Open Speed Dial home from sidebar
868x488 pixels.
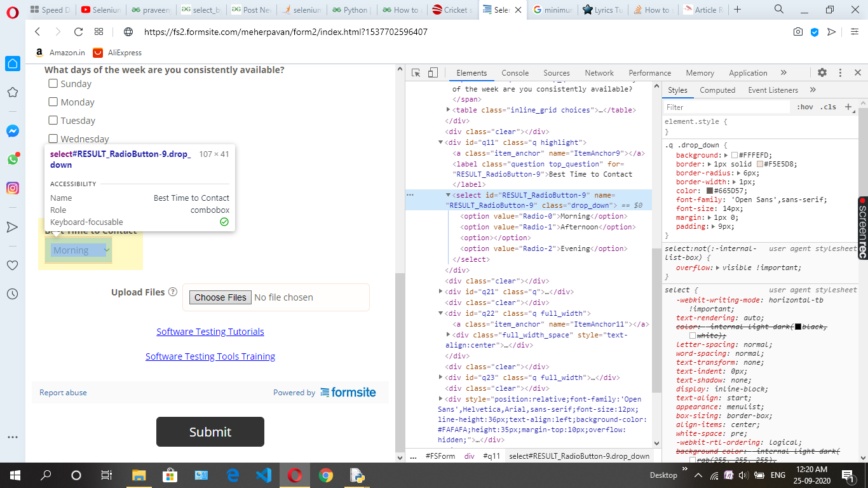13,64
